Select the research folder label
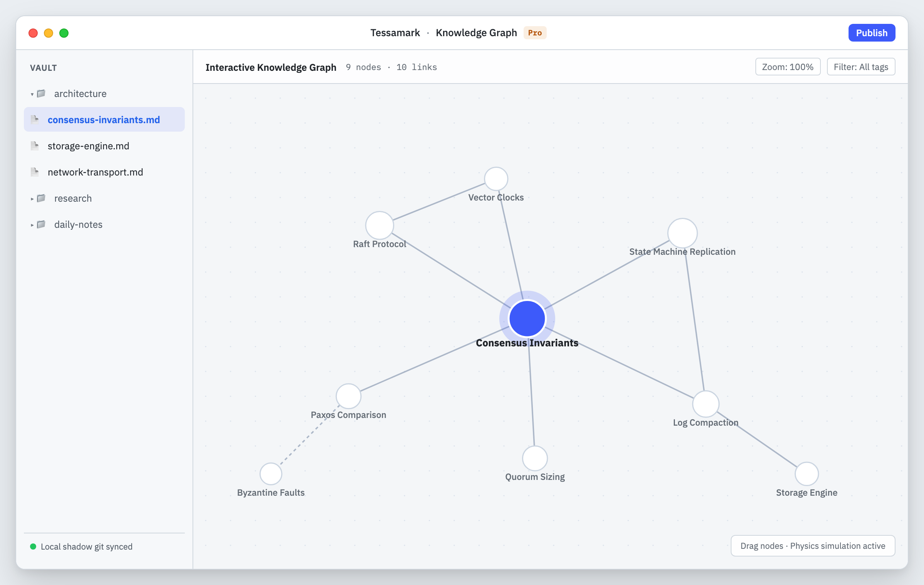The image size is (924, 585). pyautogui.click(x=73, y=198)
